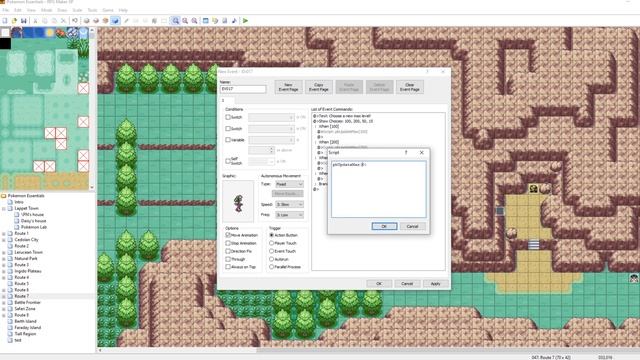
Task: Open the Tools menu
Action: [x=92, y=10]
